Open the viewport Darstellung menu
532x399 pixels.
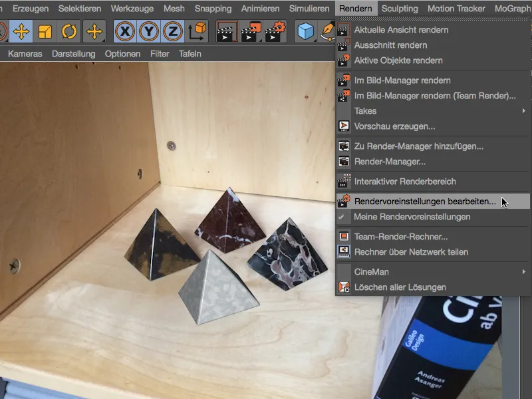point(74,54)
